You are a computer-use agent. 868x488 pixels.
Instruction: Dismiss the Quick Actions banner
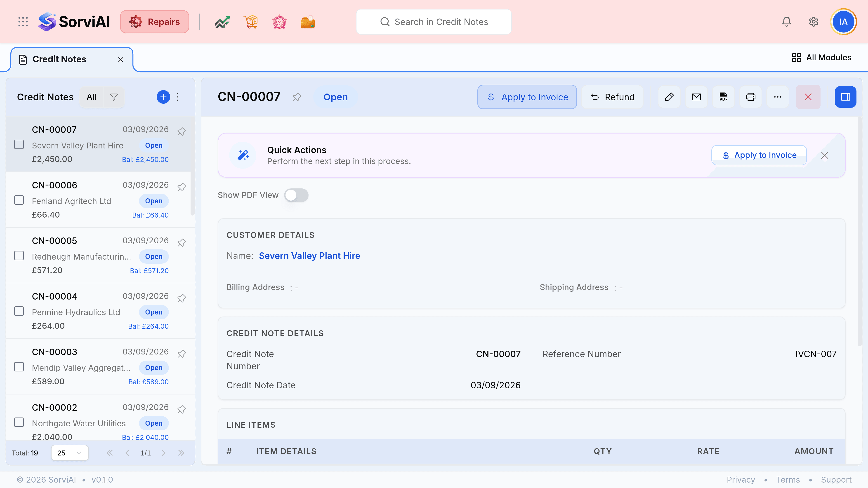[x=825, y=155]
